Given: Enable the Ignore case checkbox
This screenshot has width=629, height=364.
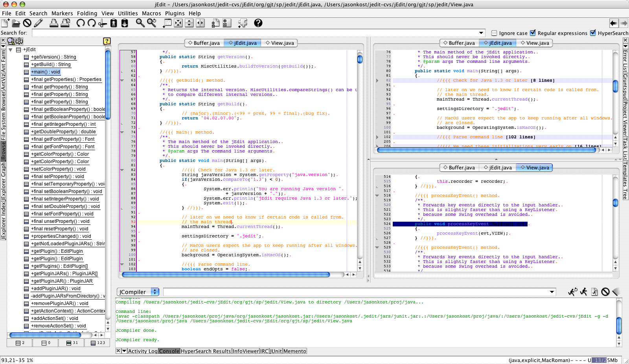Looking at the screenshot, I should click(495, 33).
